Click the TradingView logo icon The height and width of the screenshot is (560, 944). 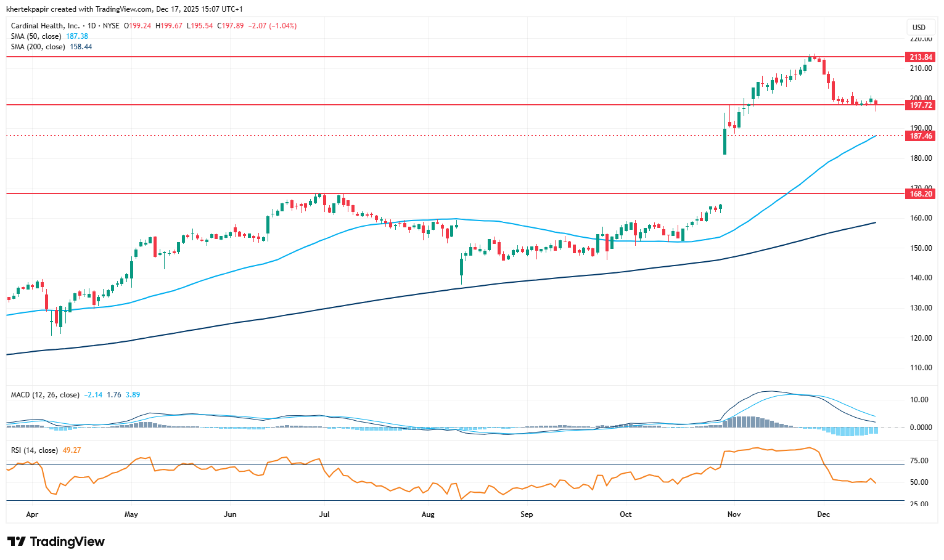pos(17,542)
